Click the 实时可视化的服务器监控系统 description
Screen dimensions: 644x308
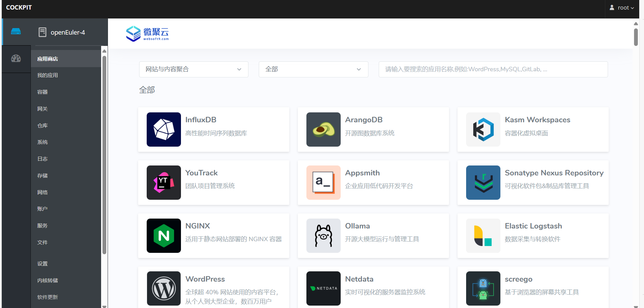point(385,292)
